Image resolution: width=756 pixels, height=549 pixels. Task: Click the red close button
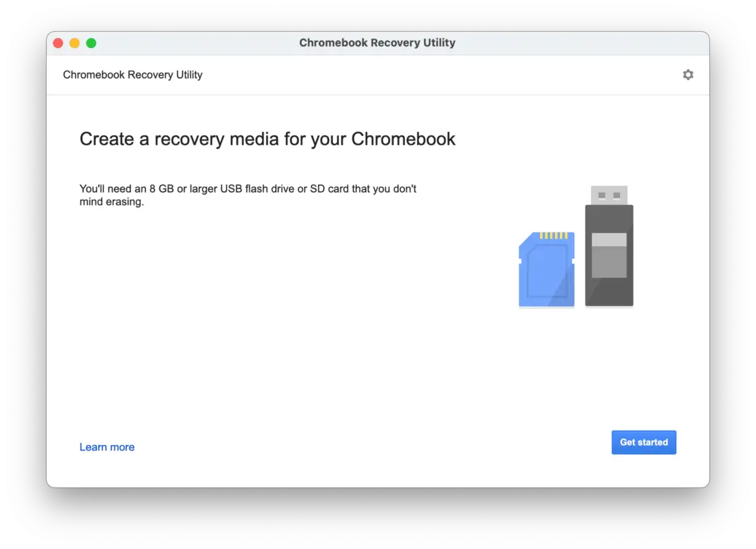click(x=58, y=43)
